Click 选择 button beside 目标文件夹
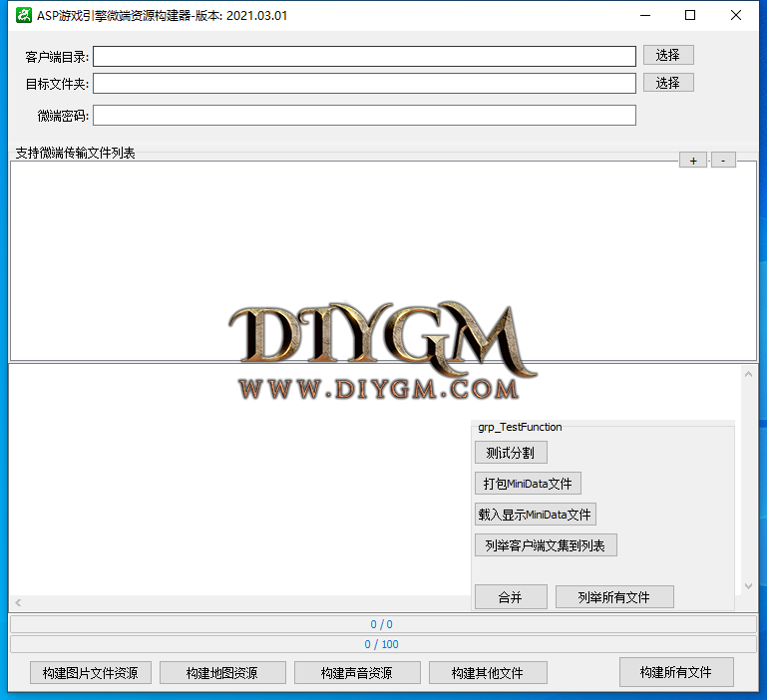 (x=668, y=82)
